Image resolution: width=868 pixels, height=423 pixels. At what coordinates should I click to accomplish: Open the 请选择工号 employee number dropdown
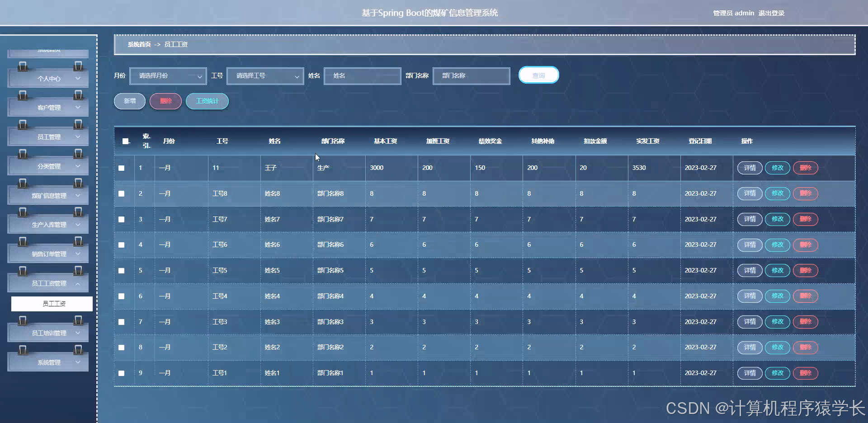pyautogui.click(x=265, y=76)
